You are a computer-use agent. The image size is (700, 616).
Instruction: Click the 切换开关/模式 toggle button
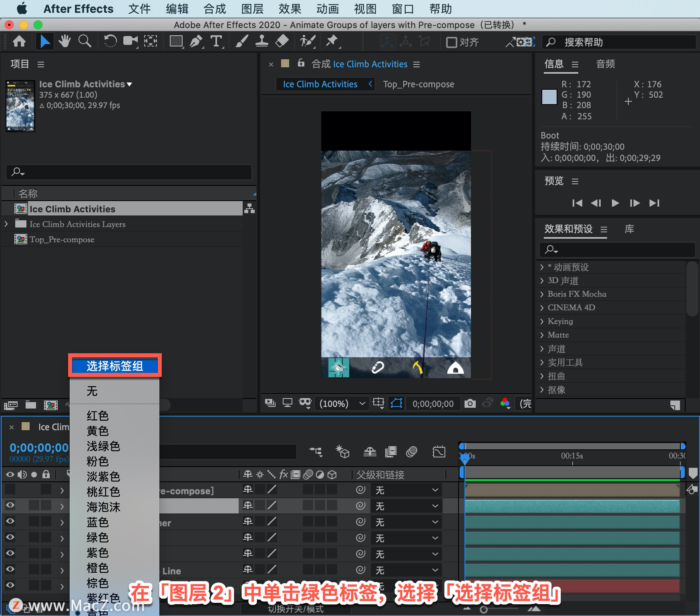[x=296, y=609]
